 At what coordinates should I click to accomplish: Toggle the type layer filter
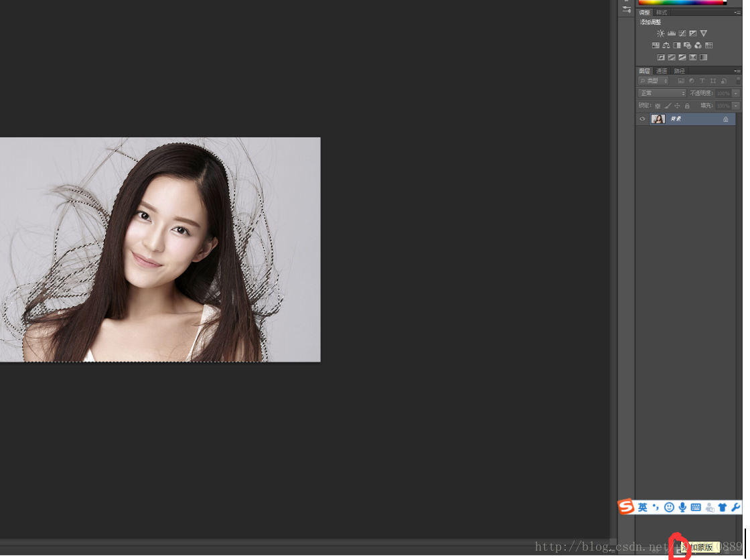pos(702,81)
